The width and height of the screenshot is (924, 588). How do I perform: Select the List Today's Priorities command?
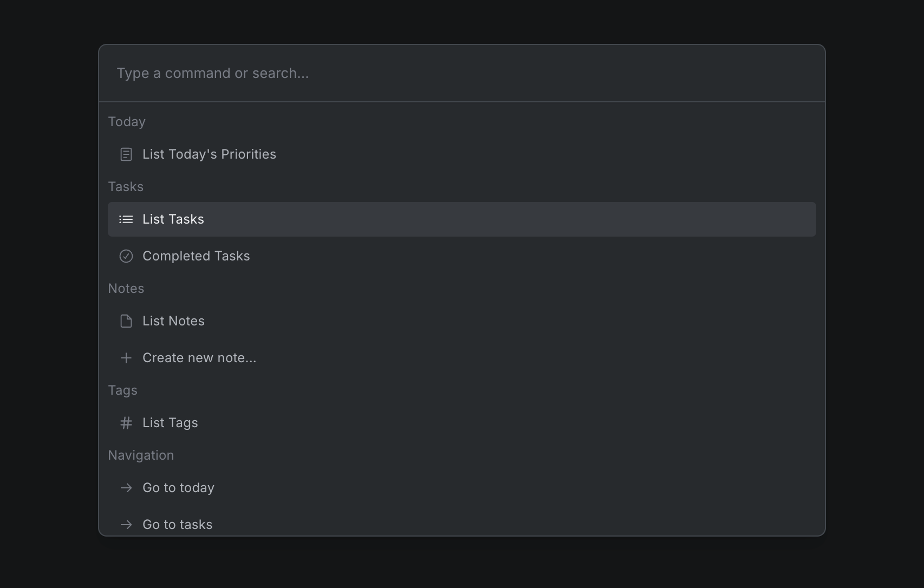[x=209, y=154]
